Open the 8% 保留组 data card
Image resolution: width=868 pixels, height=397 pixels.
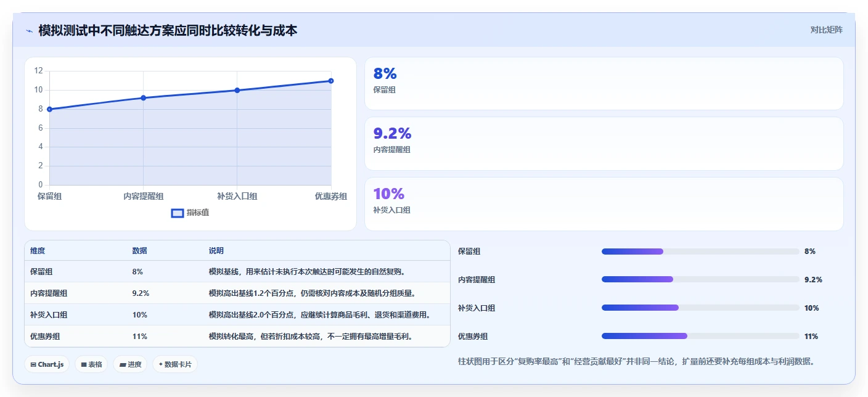[x=604, y=84]
